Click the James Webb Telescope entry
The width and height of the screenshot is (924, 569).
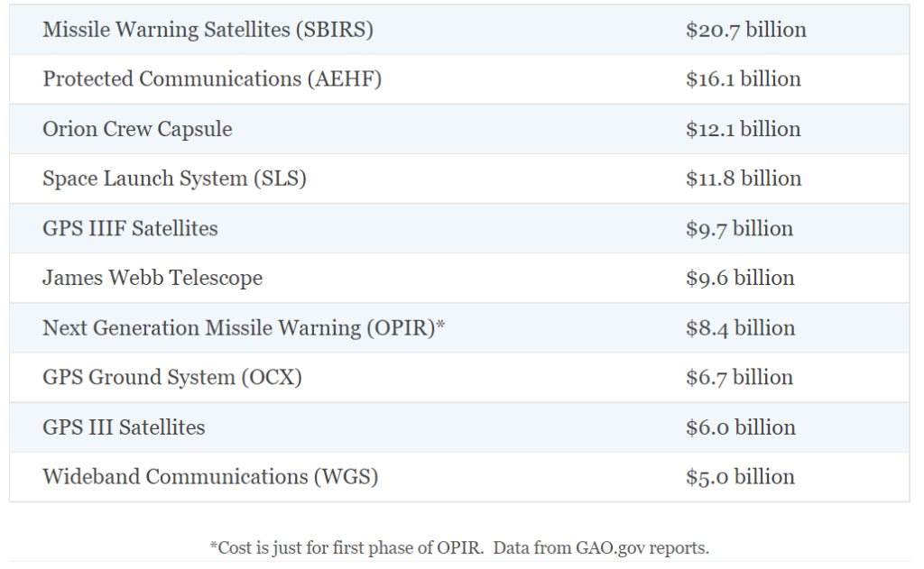tap(152, 278)
